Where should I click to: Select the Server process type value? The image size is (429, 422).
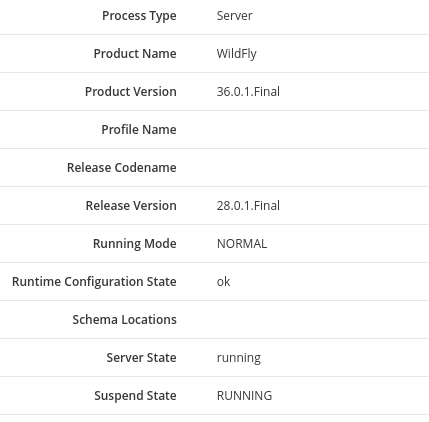point(234,16)
